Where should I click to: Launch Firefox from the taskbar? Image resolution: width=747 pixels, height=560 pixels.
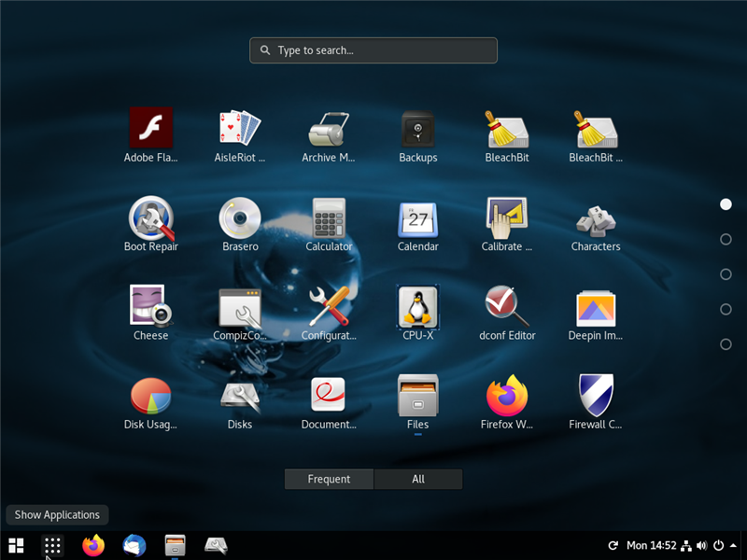[x=93, y=546]
